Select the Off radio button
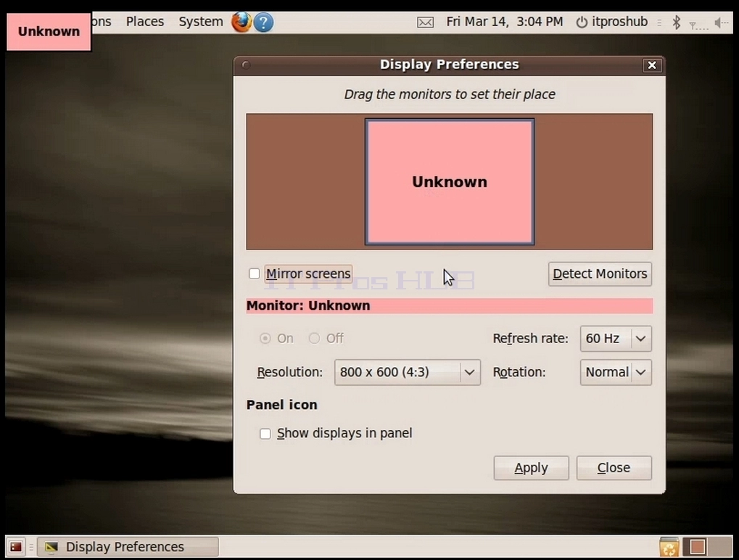 314,338
